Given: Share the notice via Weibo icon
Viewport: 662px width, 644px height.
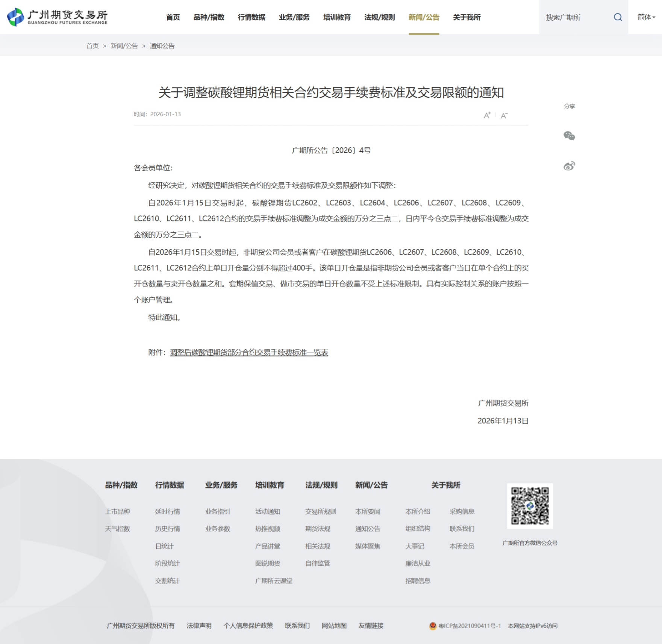Looking at the screenshot, I should 569,166.
